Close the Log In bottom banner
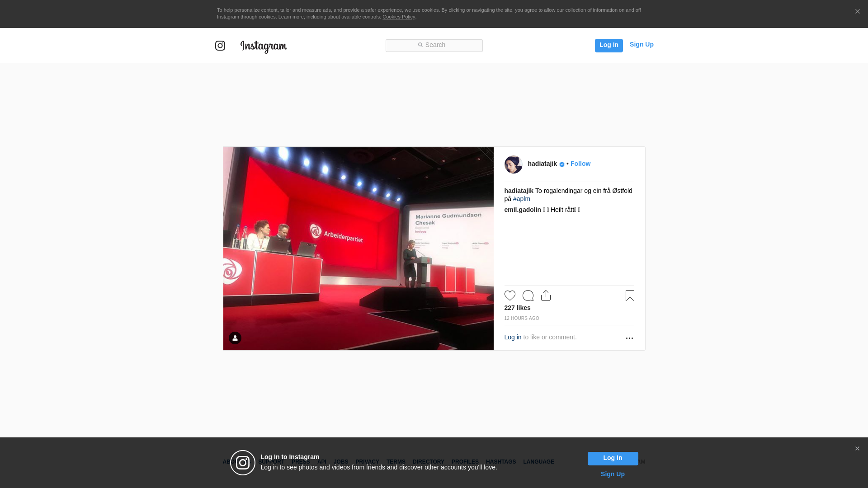Viewport: 868px width, 488px height. point(857,449)
